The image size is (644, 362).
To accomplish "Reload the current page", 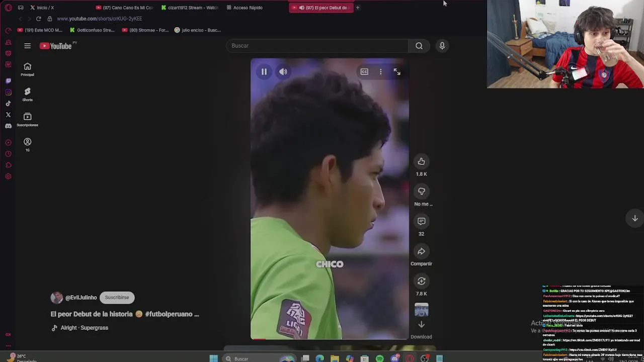I will click(x=38, y=19).
